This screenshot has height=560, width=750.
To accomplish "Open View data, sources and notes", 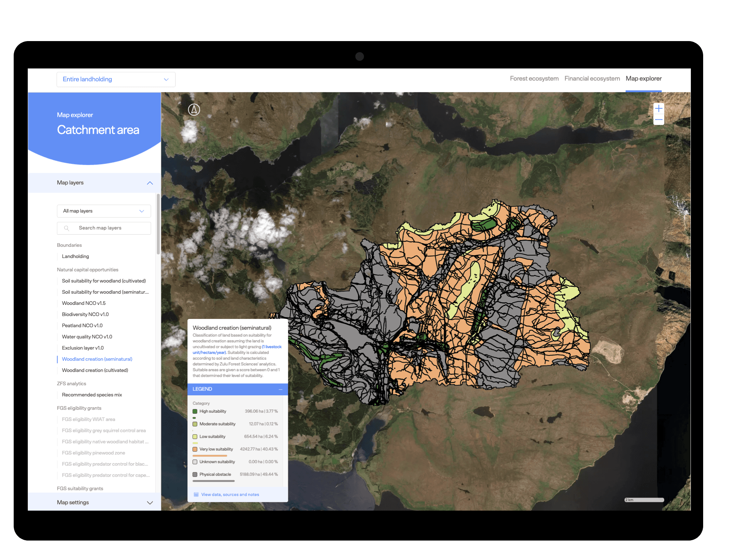I will tap(230, 494).
